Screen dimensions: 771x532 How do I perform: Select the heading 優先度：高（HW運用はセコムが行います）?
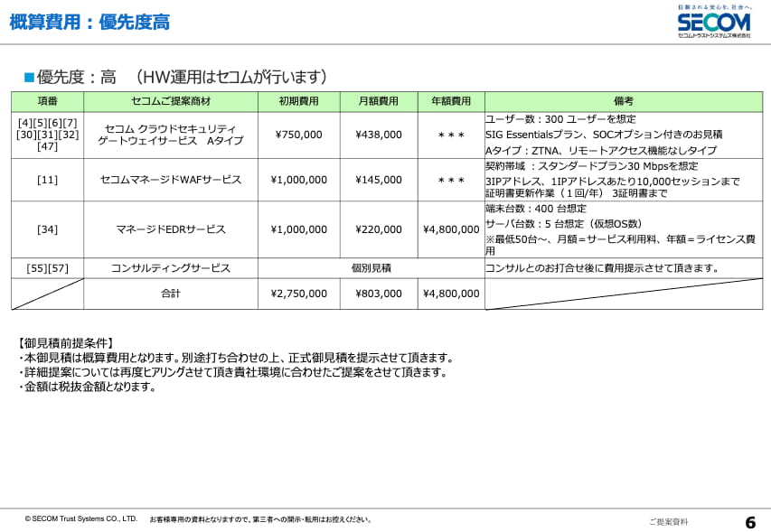[x=182, y=77]
